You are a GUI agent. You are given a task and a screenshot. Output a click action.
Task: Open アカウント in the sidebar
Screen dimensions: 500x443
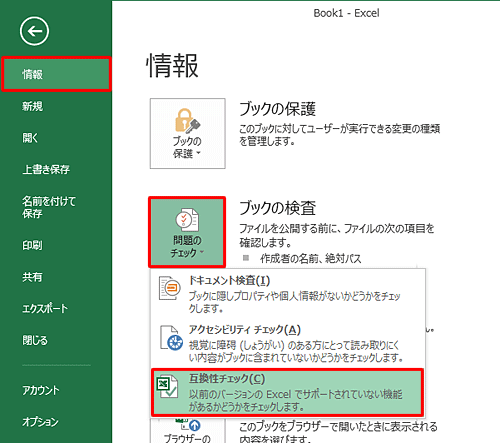41,390
